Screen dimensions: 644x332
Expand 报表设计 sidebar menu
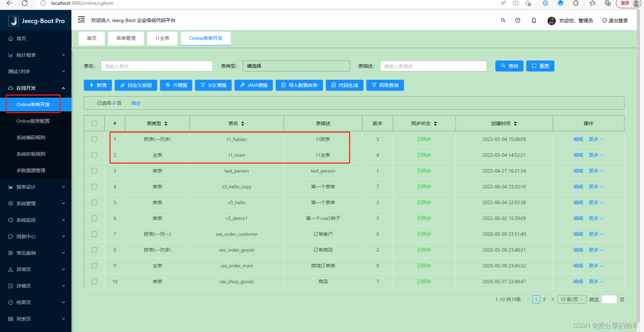coord(36,187)
